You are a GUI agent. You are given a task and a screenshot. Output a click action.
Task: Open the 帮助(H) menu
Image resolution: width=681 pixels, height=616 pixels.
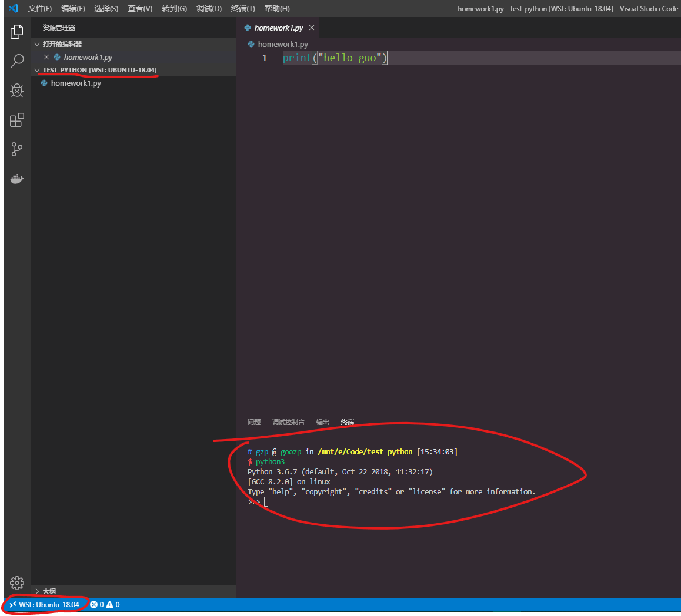277,9
